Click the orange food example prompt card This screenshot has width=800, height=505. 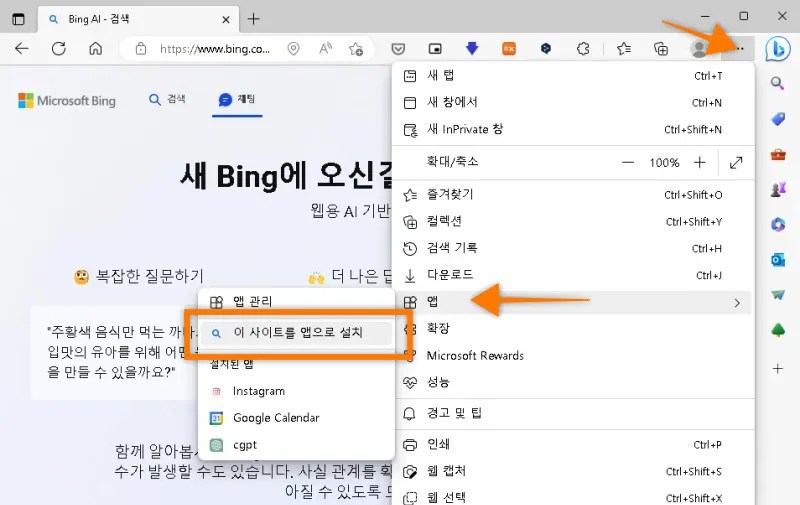click(x=115, y=352)
